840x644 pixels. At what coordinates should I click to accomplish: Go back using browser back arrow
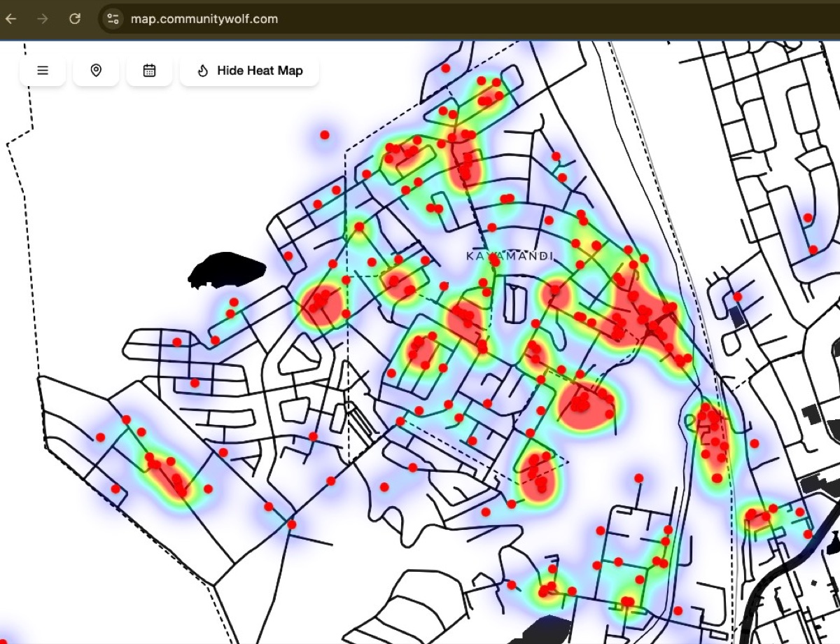(11, 19)
